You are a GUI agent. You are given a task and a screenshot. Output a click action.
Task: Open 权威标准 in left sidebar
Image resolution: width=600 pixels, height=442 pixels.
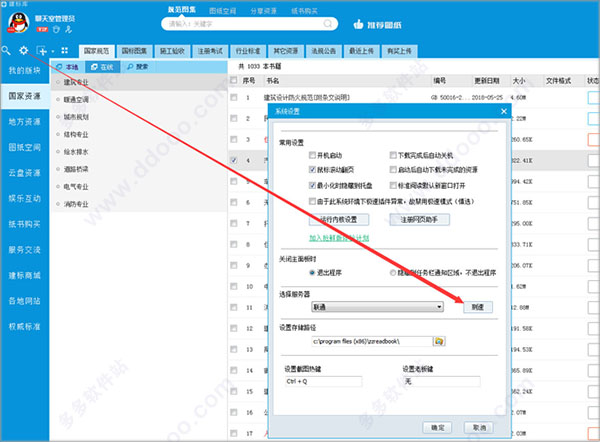point(24,327)
